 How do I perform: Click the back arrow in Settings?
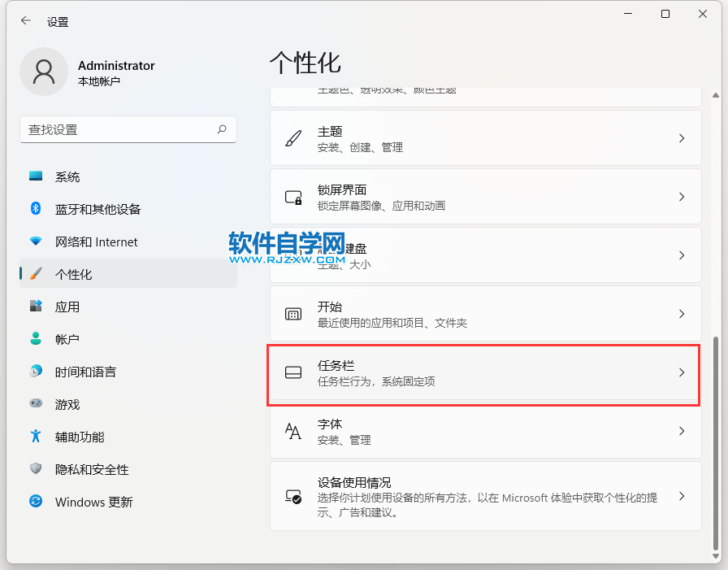(x=25, y=20)
